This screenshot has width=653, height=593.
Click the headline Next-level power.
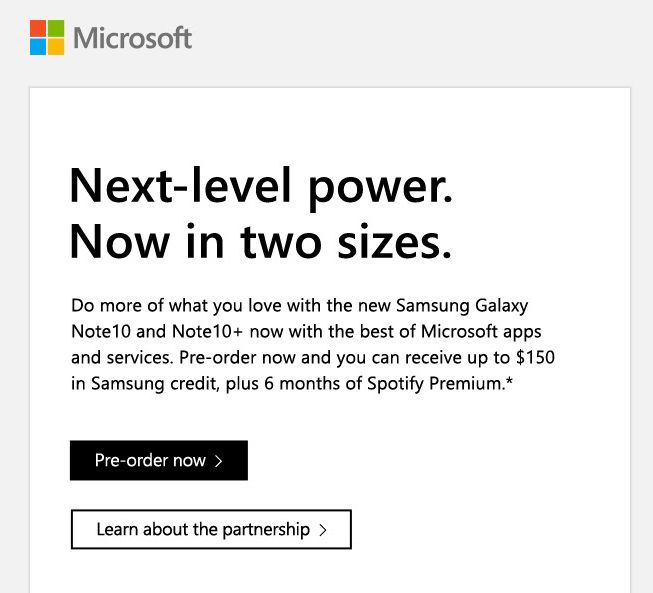[x=261, y=186]
